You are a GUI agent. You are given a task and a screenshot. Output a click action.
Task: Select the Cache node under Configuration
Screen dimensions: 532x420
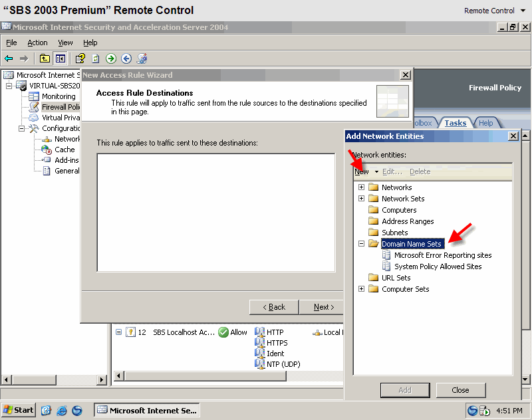(65, 150)
